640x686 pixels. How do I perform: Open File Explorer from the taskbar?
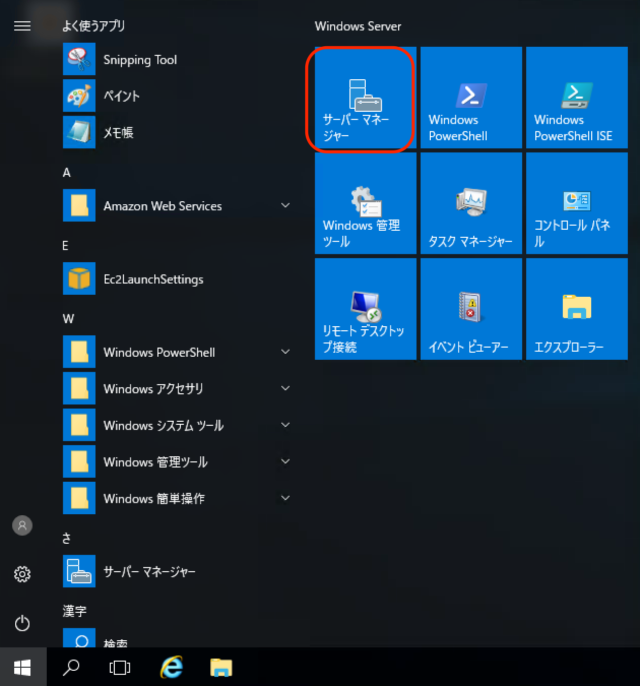(221, 668)
